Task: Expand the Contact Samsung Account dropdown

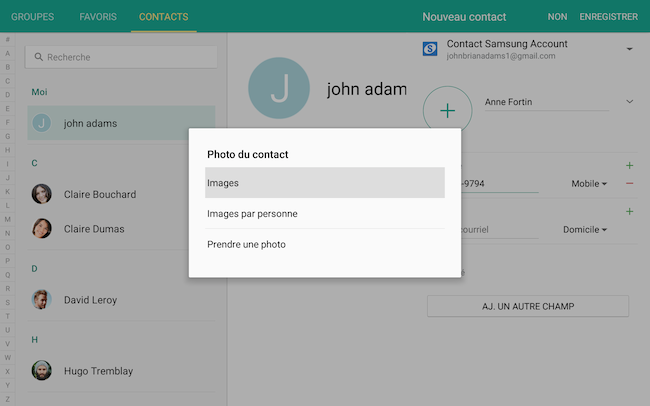Action: pos(629,49)
